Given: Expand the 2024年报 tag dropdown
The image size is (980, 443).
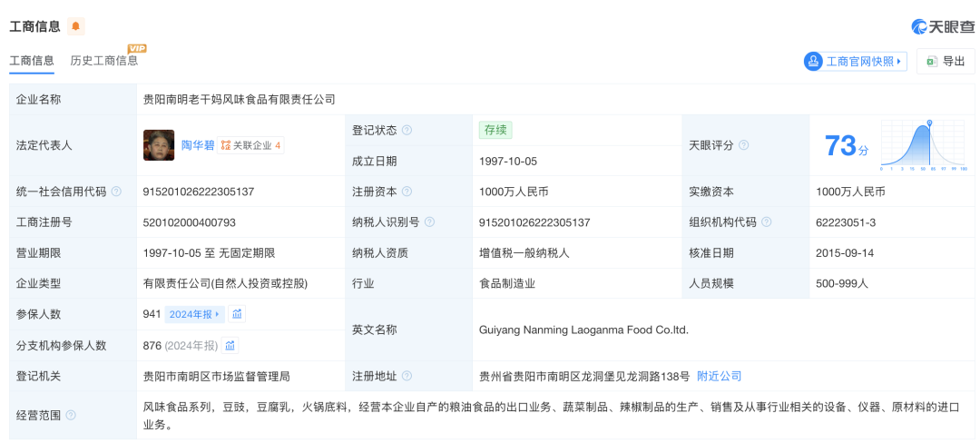Looking at the screenshot, I should coord(194,314).
